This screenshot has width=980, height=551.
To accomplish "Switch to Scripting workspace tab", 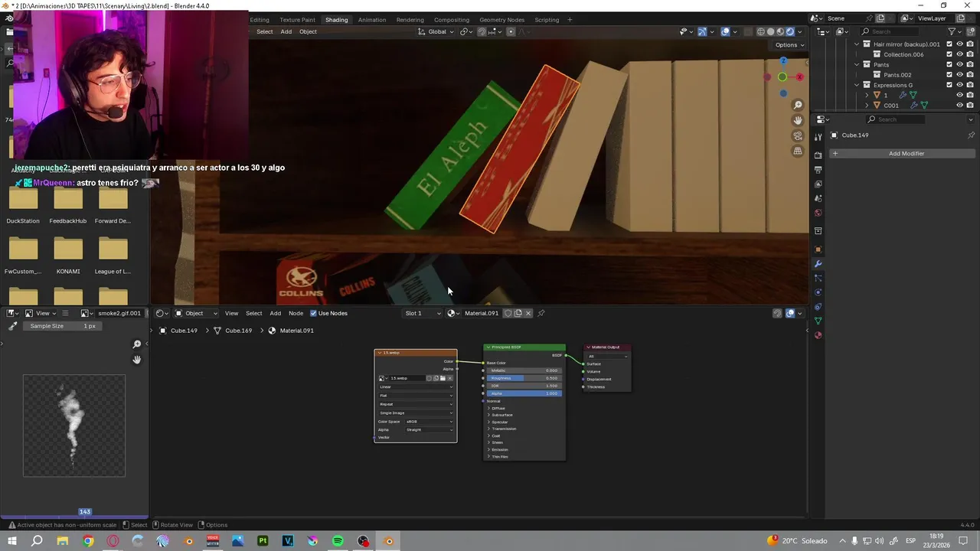I will point(547,20).
